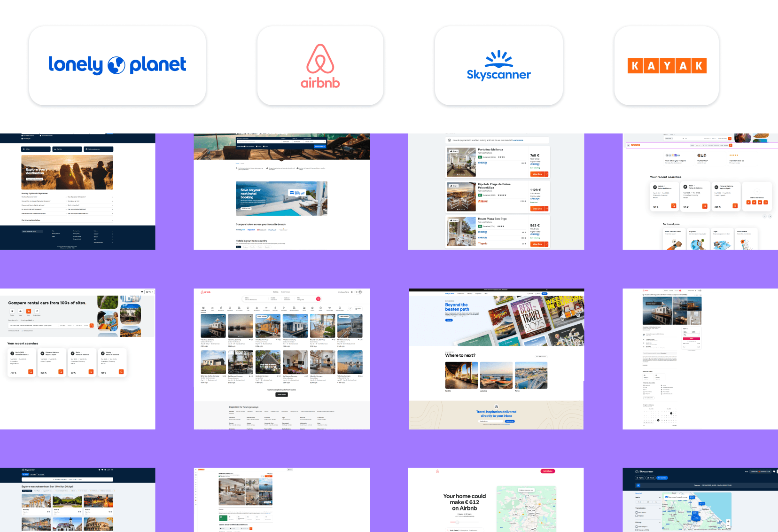Viewport: 778px width, 532px height.
Task: Click View Deal for Hipotels Playa de Palma
Action: click(537, 209)
